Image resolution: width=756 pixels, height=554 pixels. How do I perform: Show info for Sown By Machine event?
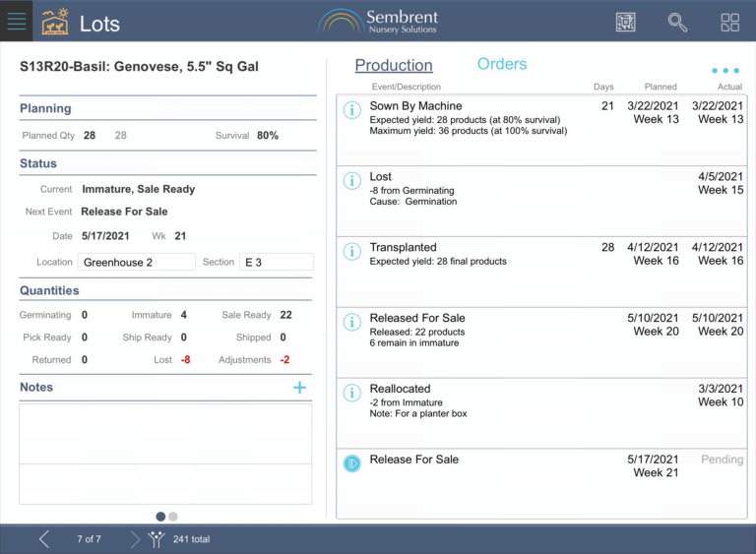coord(351,110)
